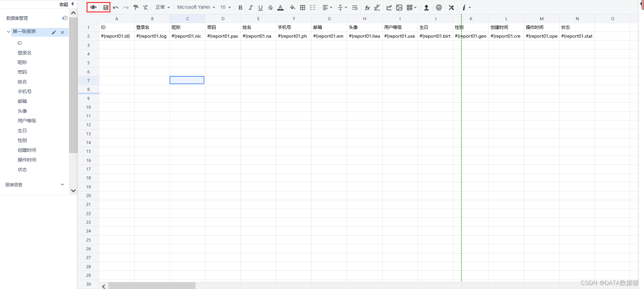Image resolution: width=644 pixels, height=289 pixels.
Task: Select the 创建时间 field in dataset
Action: (x=27, y=150)
